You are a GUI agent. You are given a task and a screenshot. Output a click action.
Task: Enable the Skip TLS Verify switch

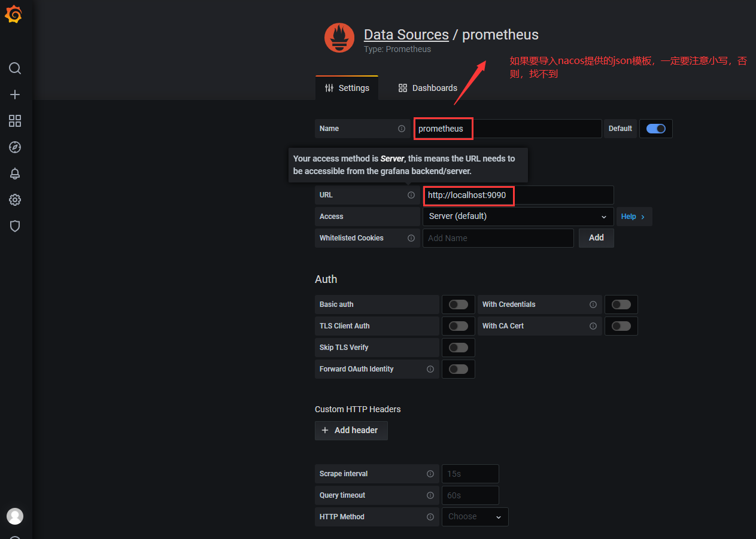point(459,348)
